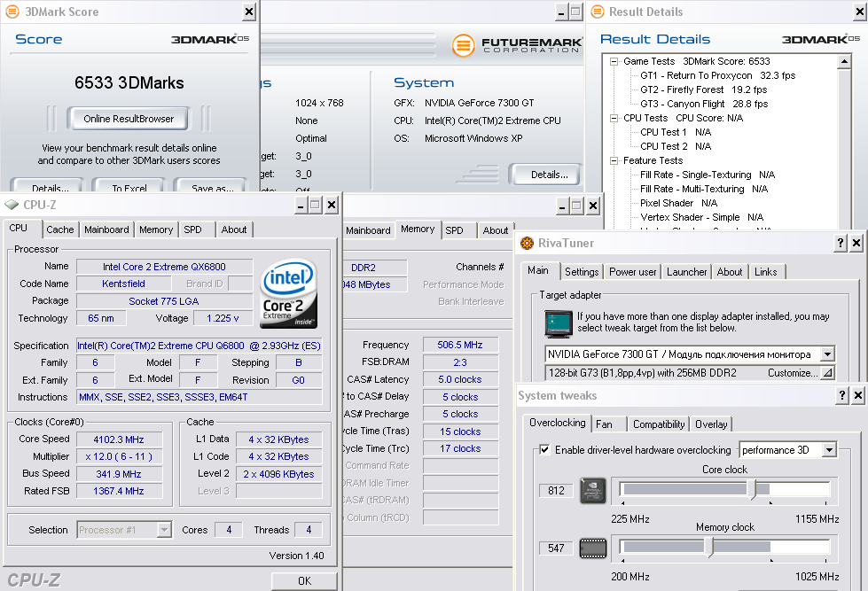Click the GPU chip icon beside core clock
This screenshot has width=868, height=591.
pyautogui.click(x=593, y=490)
